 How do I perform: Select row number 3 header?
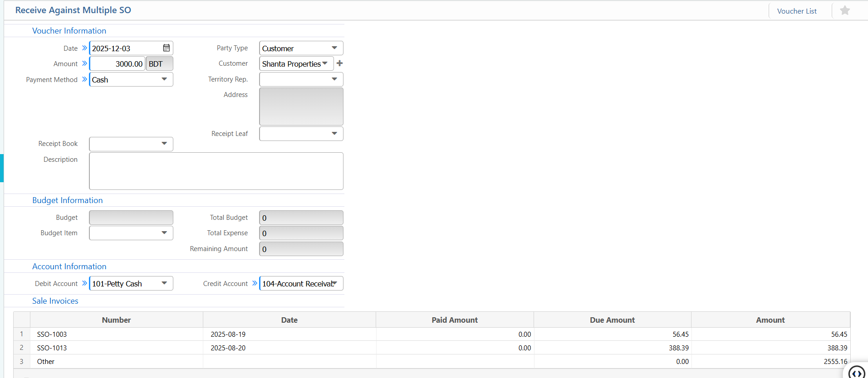click(21, 361)
